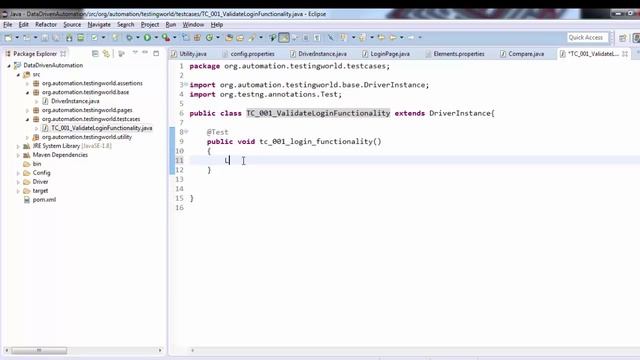Open the Navigate menu
Screen dimensions: 640x360
99,24
